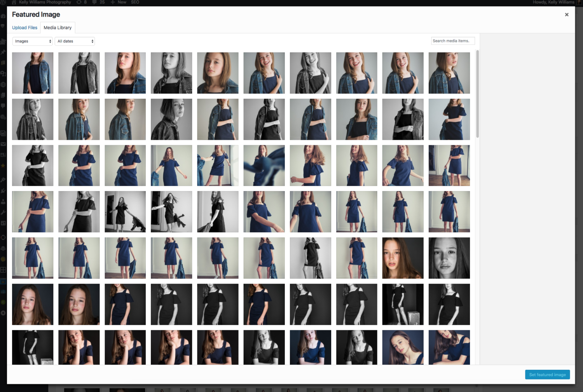Select the black-and-white close-up face thumbnail

click(x=449, y=258)
